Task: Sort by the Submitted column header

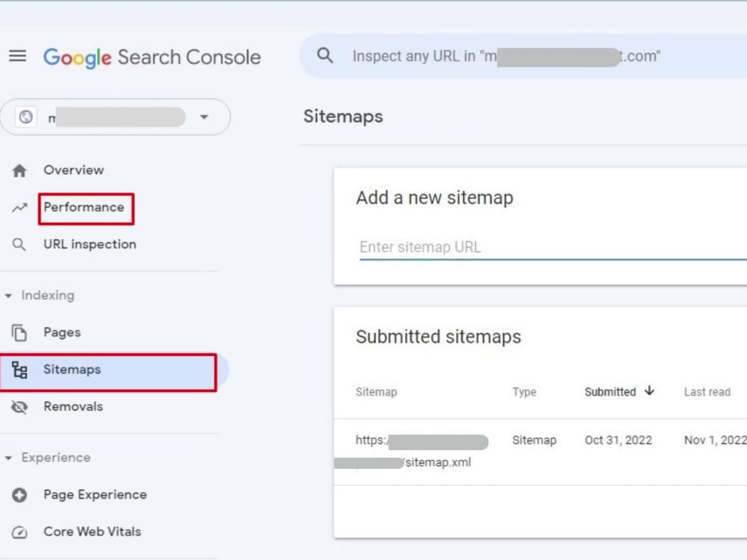Action: [610, 392]
